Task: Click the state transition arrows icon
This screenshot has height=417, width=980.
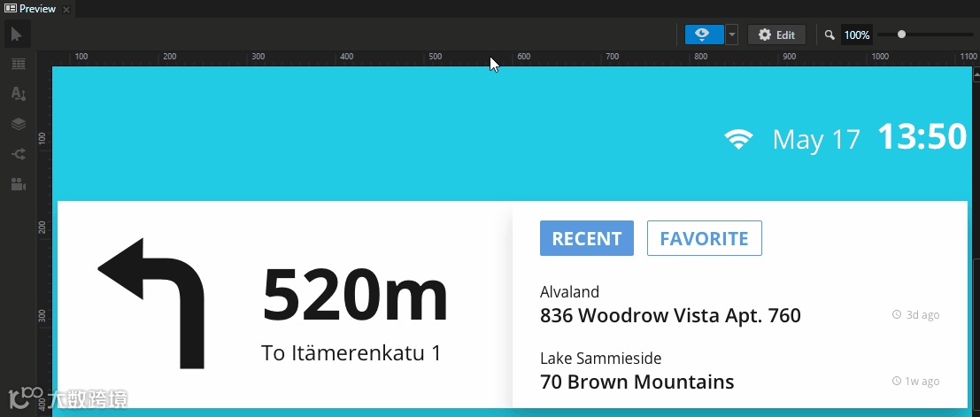Action: click(x=18, y=154)
